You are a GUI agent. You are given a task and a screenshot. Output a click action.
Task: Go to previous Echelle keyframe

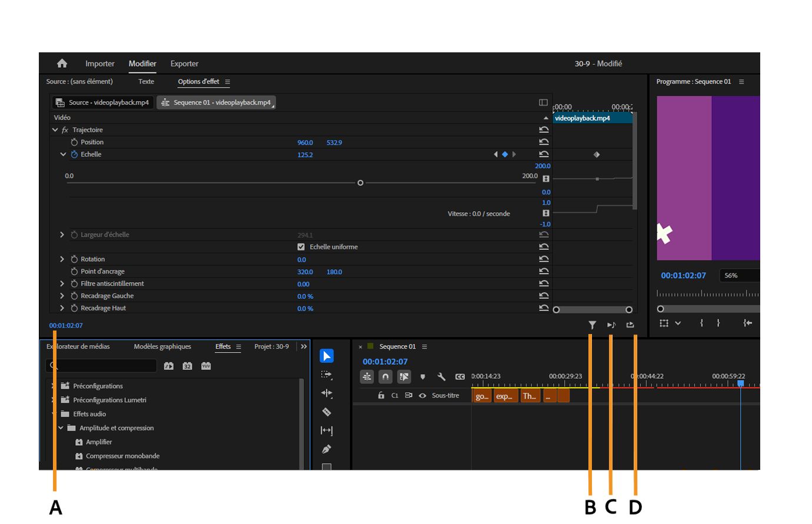495,155
